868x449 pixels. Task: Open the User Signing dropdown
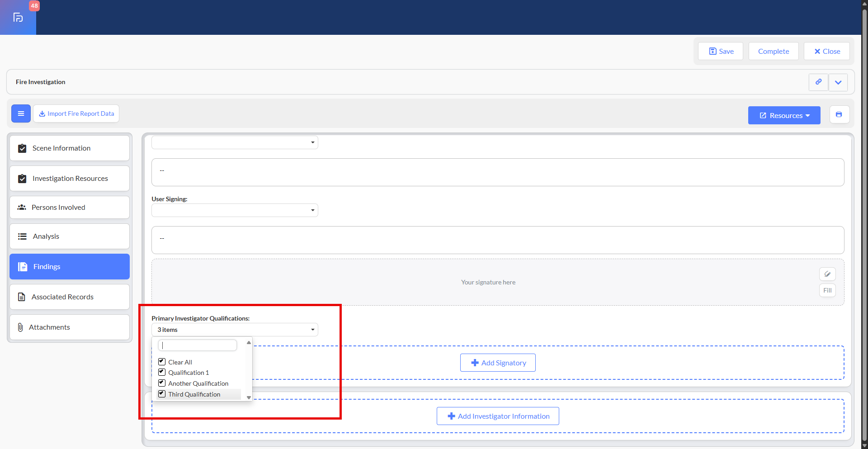point(235,210)
